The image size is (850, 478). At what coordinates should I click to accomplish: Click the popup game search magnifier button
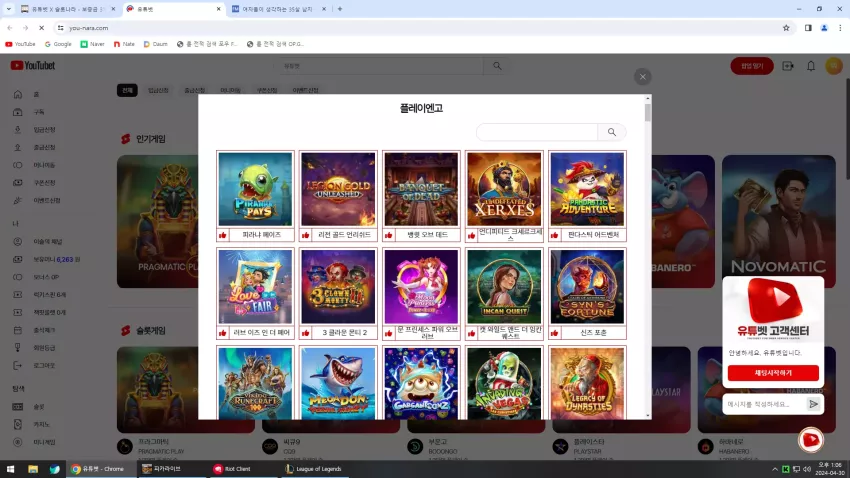[611, 132]
